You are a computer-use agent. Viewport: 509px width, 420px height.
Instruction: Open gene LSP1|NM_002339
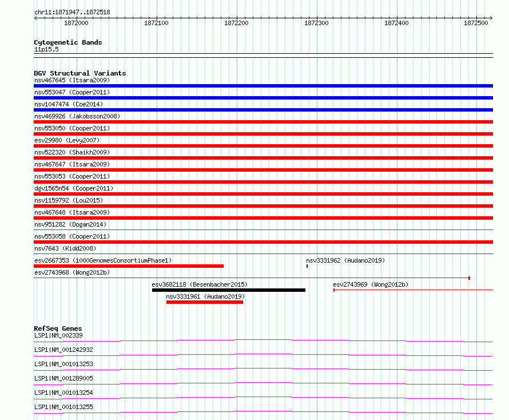pos(58,335)
